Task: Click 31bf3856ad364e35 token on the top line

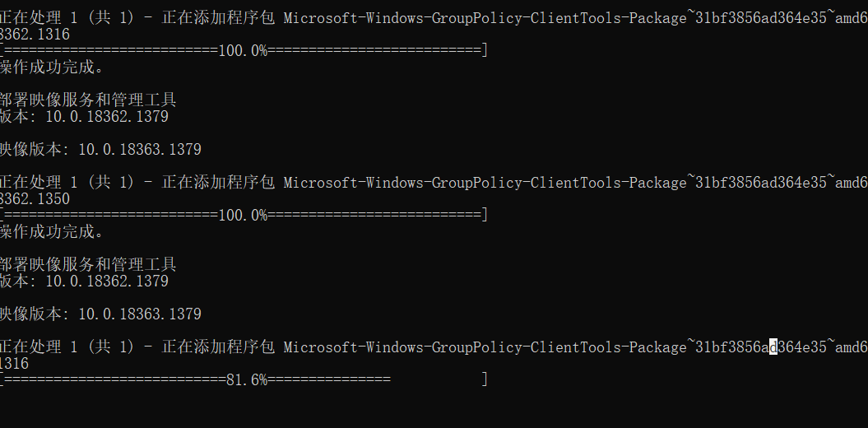Action: (760, 18)
